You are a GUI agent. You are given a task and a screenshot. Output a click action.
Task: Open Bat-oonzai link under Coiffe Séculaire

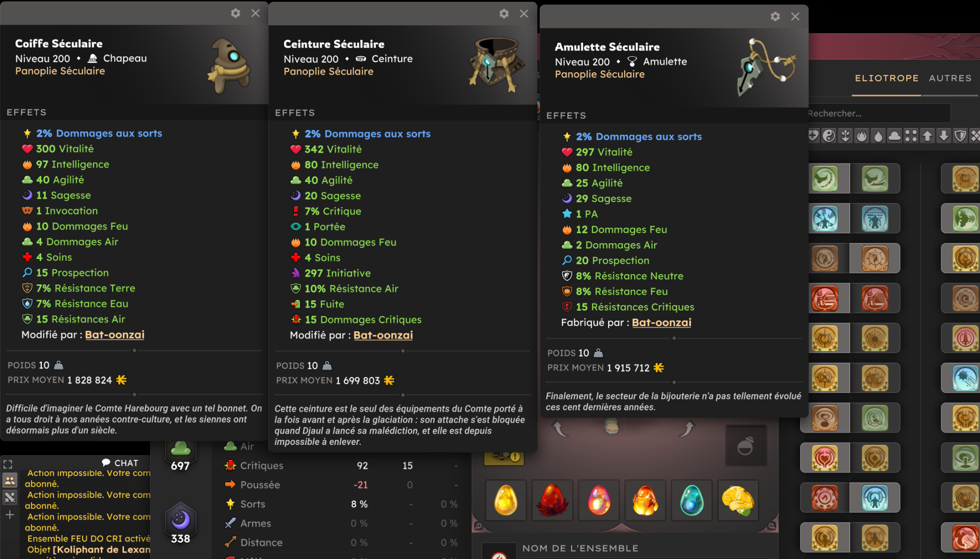(115, 334)
